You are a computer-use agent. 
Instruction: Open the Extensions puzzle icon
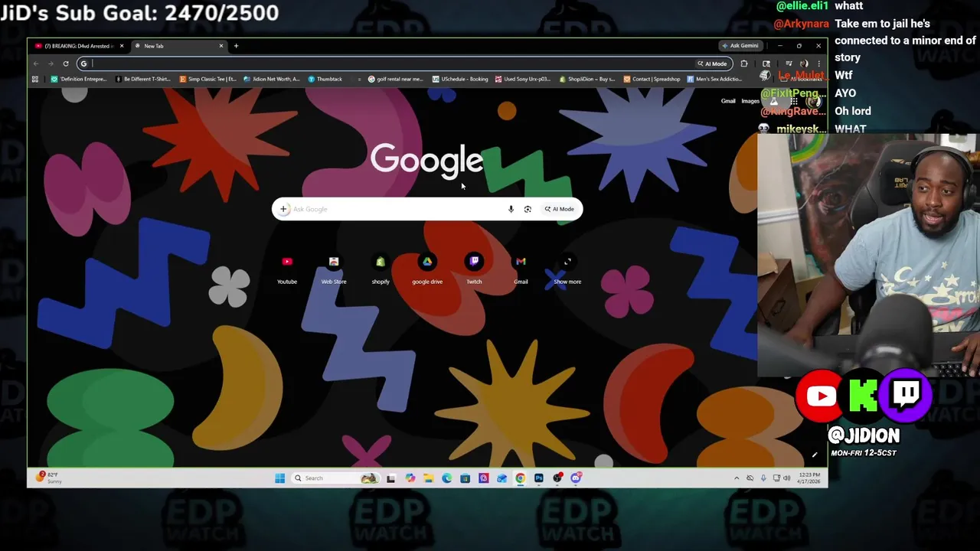pyautogui.click(x=744, y=64)
